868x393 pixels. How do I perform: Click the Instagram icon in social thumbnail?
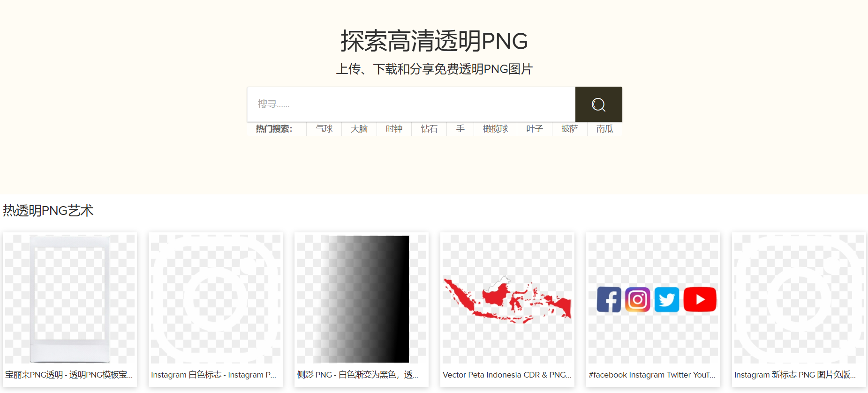[x=638, y=300]
